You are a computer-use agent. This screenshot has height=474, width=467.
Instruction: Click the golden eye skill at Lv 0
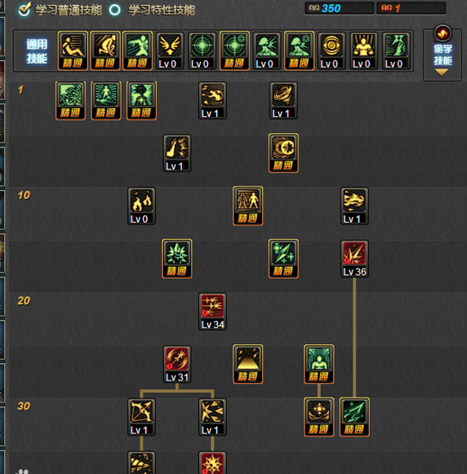(x=331, y=51)
